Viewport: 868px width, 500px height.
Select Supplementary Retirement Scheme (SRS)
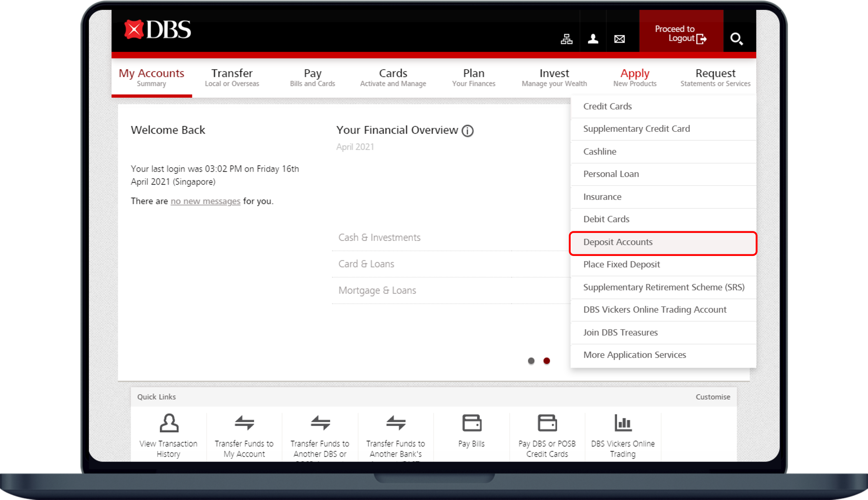[663, 287]
